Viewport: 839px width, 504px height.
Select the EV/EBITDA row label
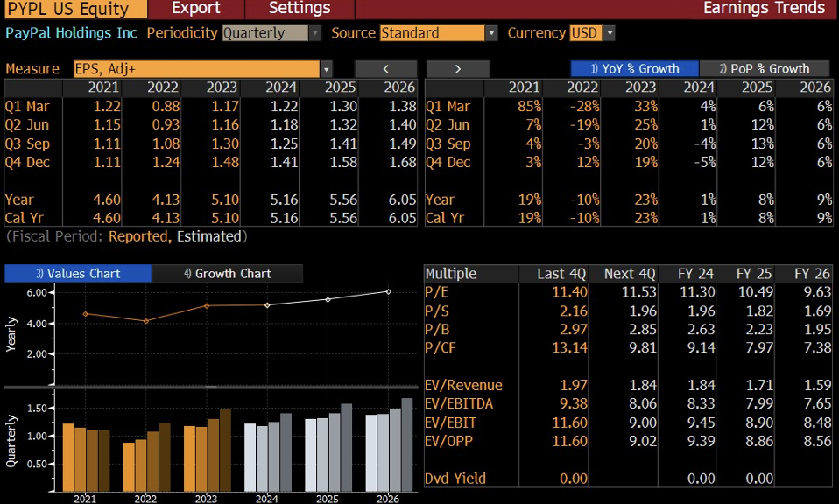point(459,403)
